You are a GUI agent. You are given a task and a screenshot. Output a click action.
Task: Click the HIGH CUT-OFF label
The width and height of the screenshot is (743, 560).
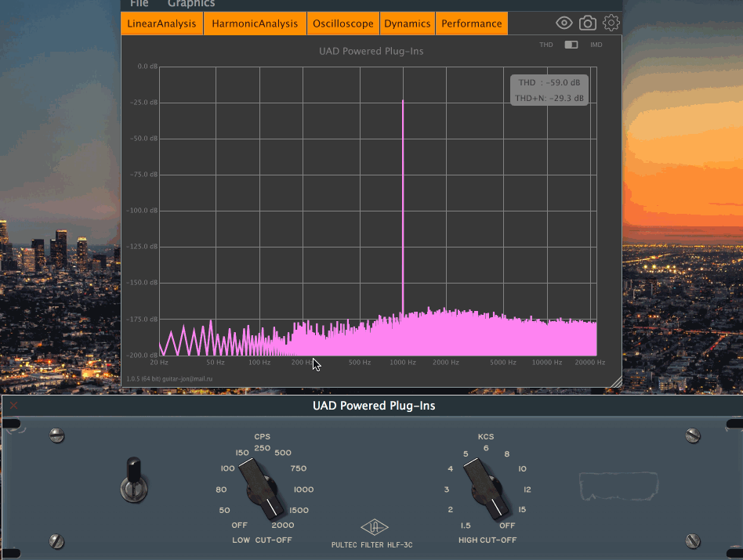pyautogui.click(x=487, y=540)
